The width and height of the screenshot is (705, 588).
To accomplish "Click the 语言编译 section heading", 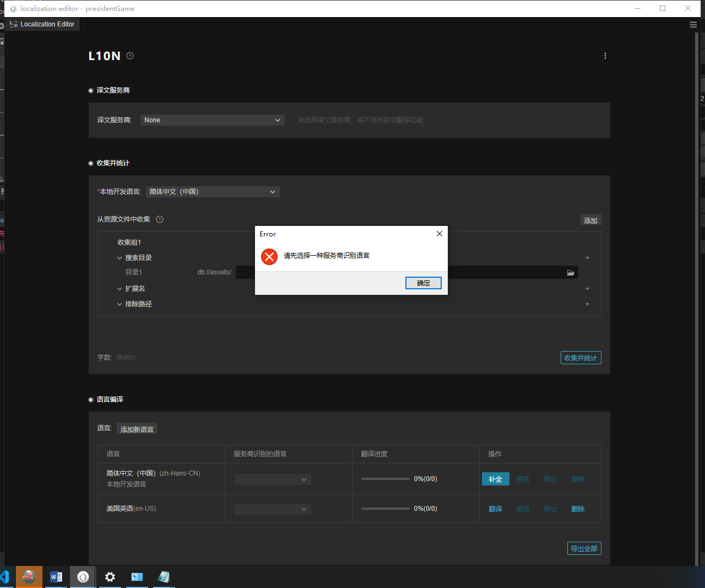I will (110, 400).
